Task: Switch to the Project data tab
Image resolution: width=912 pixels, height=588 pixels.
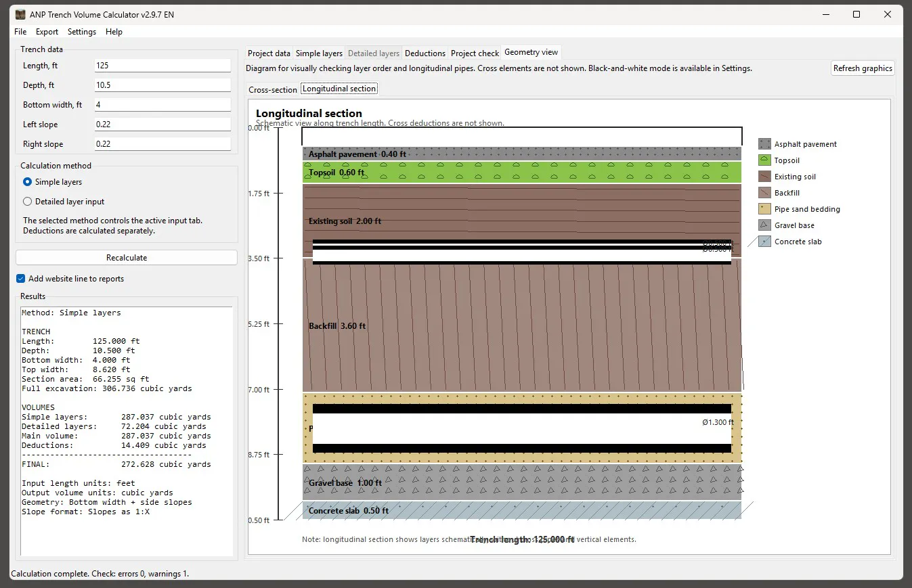Action: click(269, 53)
